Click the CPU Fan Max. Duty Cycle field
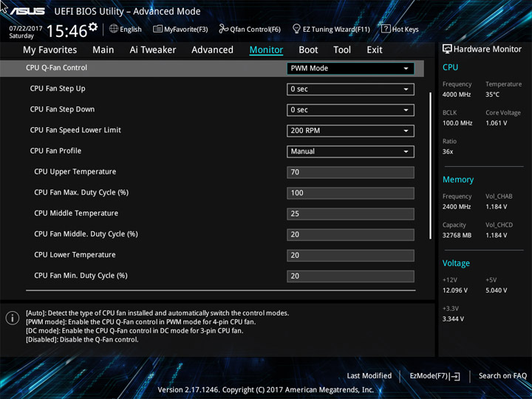The image size is (532, 399). pos(350,193)
